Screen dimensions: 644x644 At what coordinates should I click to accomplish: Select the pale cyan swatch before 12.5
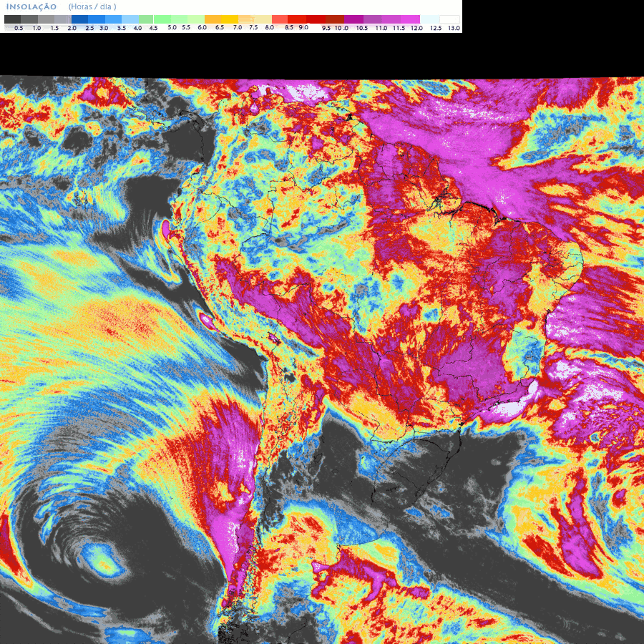coord(429,19)
